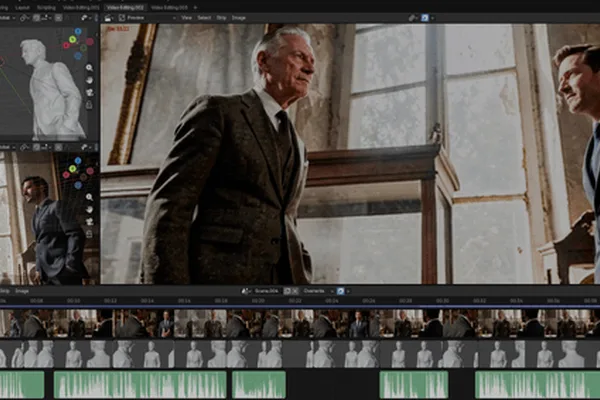Screen dimensions: 600x400
Task: Click the main preview image of the older man
Action: pos(350,154)
